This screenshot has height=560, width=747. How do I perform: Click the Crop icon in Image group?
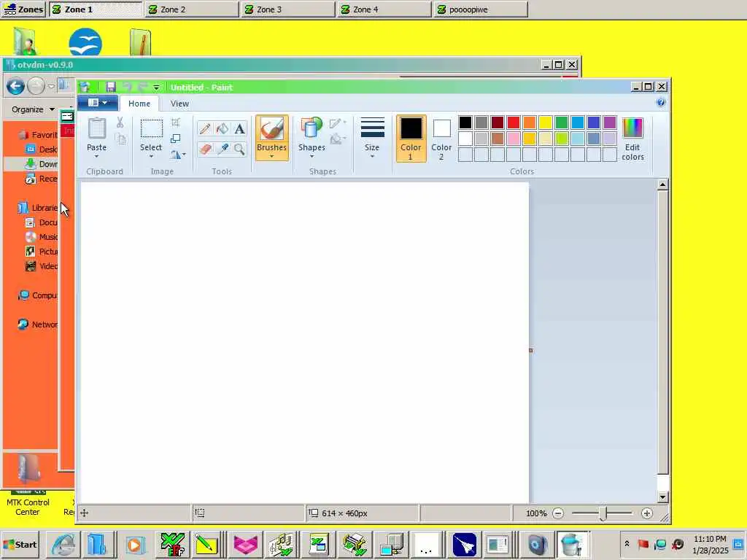pyautogui.click(x=176, y=122)
